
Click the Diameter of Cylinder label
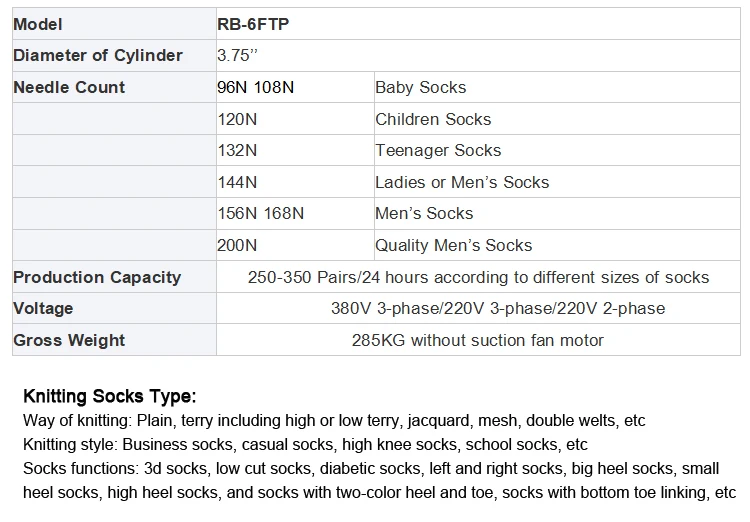point(97,56)
